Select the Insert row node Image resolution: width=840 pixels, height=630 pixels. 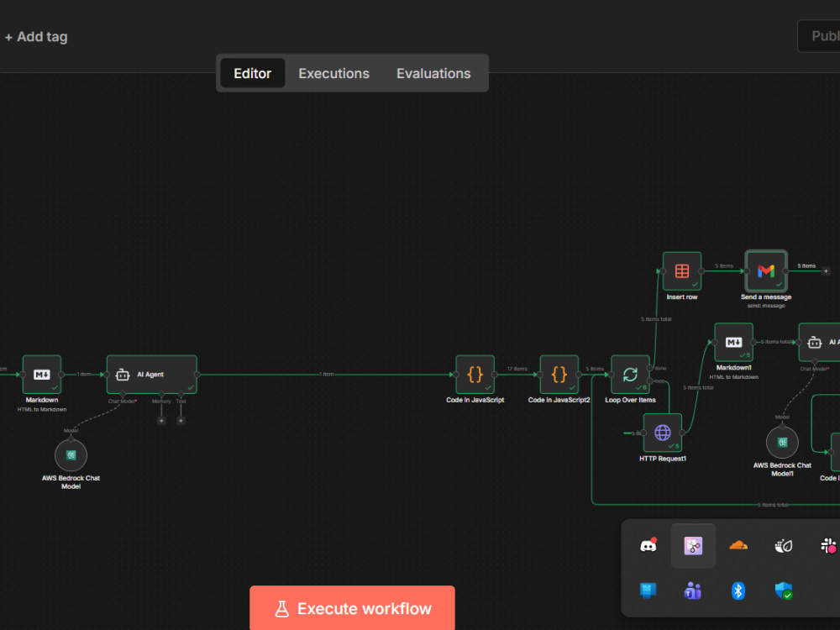pos(682,271)
